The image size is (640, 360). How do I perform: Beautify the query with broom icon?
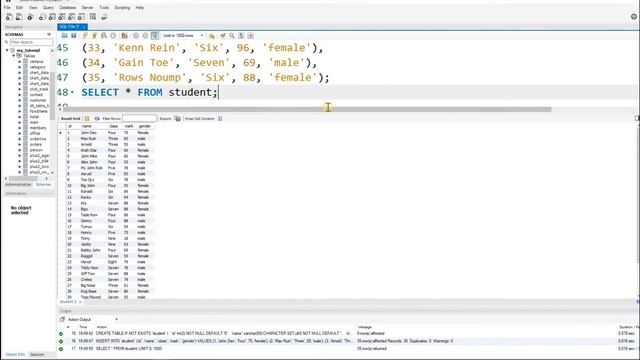click(222, 36)
